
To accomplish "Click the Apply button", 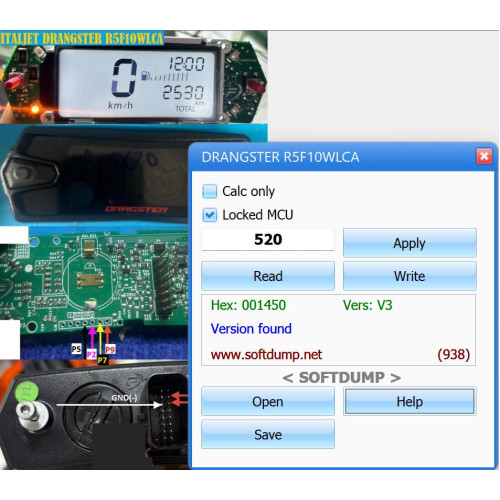I will click(410, 243).
